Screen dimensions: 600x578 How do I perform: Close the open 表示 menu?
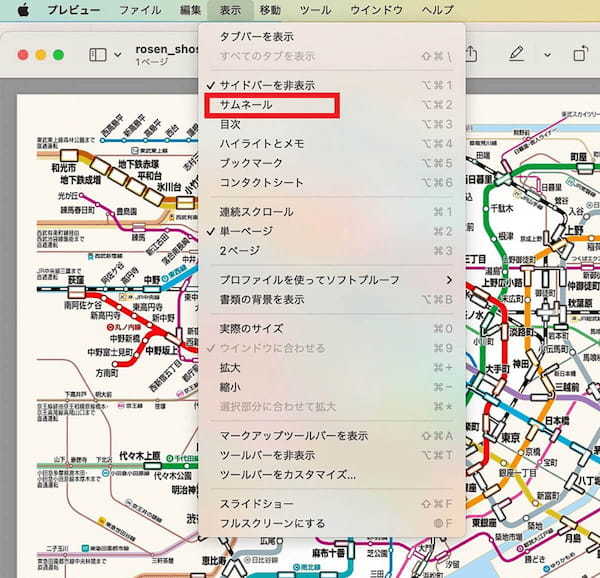click(x=230, y=10)
